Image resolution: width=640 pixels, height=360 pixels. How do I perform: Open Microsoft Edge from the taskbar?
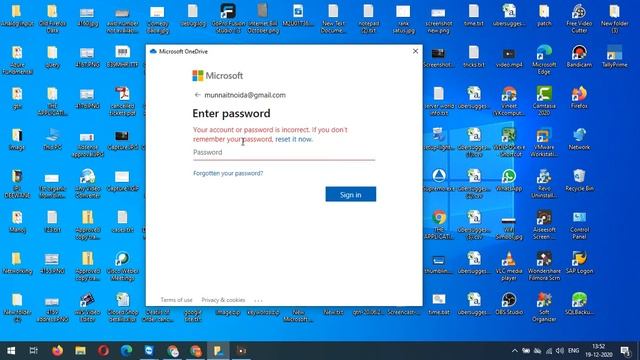(x=127, y=351)
